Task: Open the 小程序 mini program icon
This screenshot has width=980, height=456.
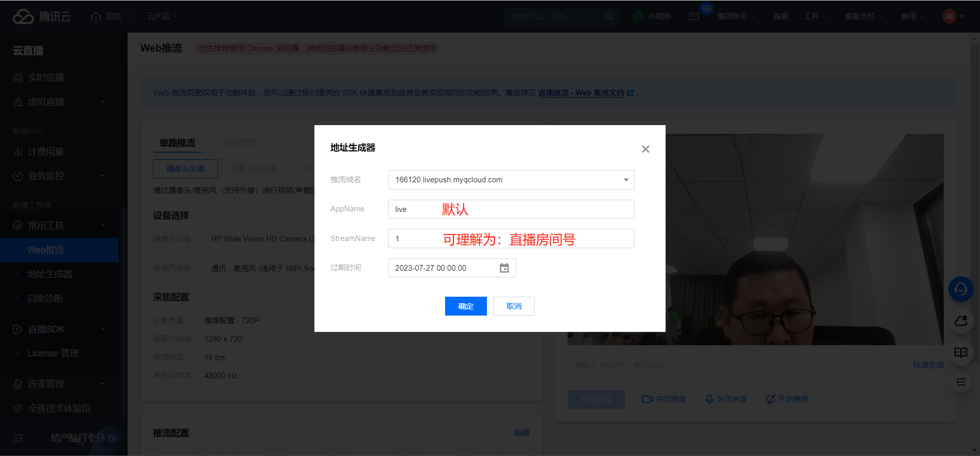Action: (638, 16)
